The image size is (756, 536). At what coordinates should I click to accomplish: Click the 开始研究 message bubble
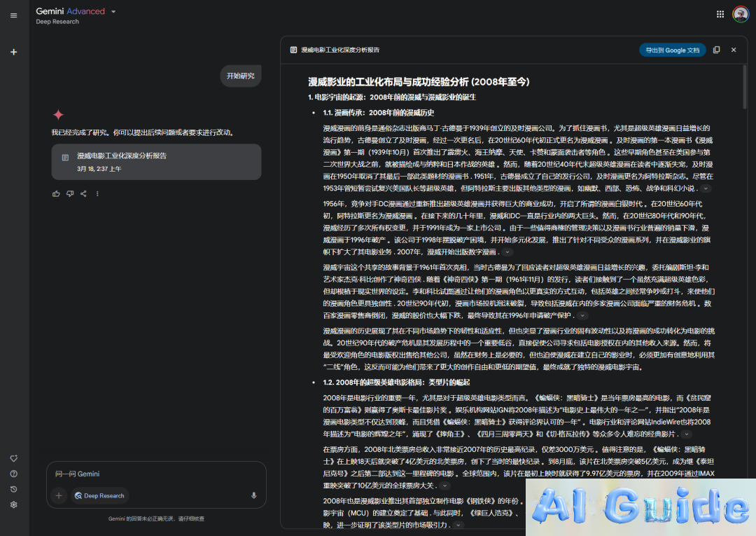(x=241, y=76)
